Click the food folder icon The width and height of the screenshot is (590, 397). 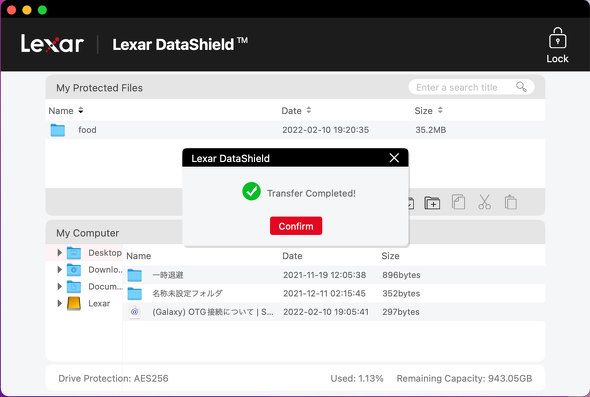pyautogui.click(x=58, y=130)
